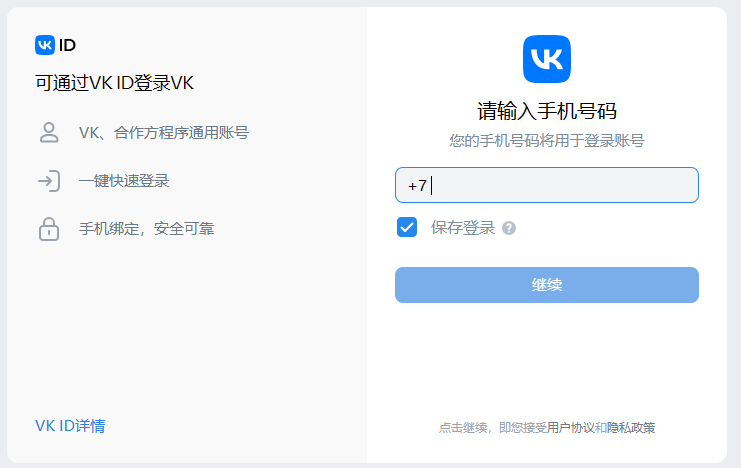Uncheck the 保存登录 checkbox
This screenshot has height=468, width=741.
[407, 227]
